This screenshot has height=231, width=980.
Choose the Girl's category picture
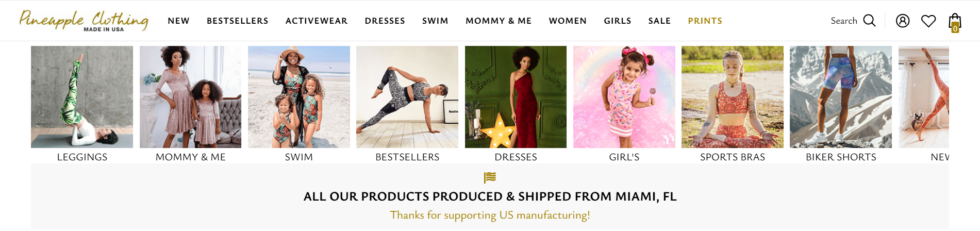pos(624,97)
